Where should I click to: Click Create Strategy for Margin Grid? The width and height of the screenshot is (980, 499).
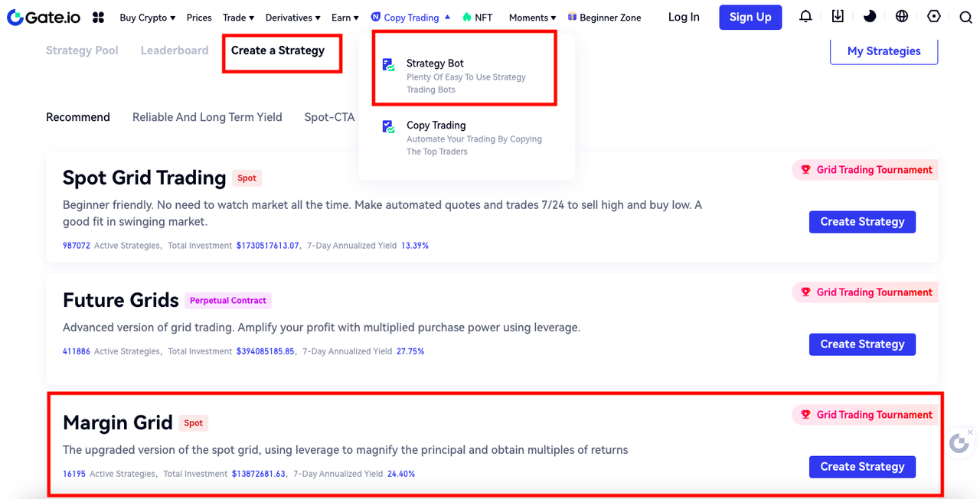pyautogui.click(x=862, y=467)
